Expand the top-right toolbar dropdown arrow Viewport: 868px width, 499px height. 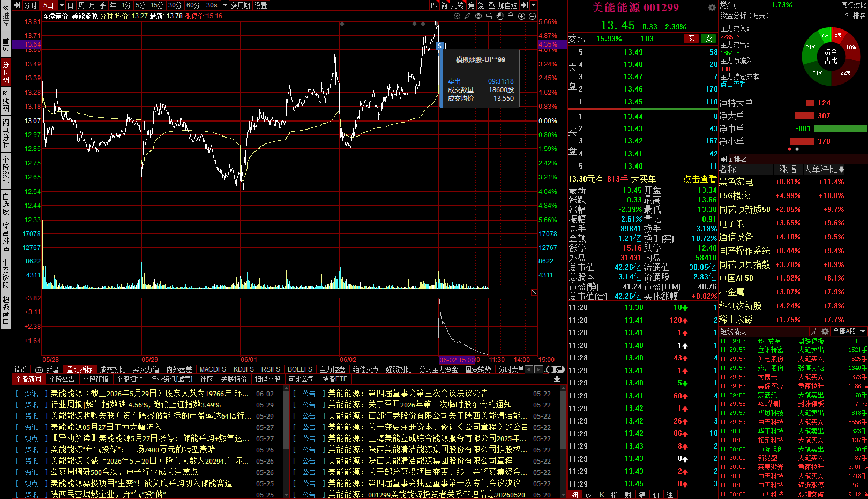coord(534,5)
